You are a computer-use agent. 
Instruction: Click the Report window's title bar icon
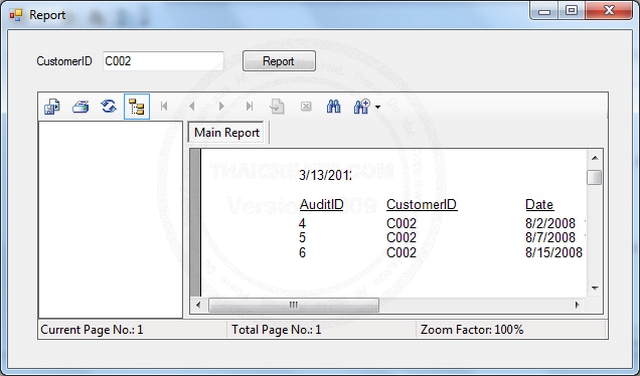click(16, 15)
